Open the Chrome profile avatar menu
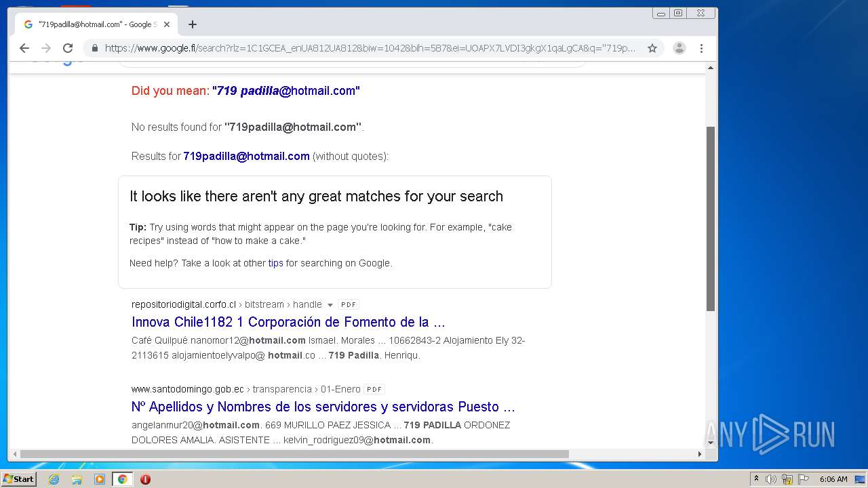This screenshot has height=488, width=868. pos(679,48)
